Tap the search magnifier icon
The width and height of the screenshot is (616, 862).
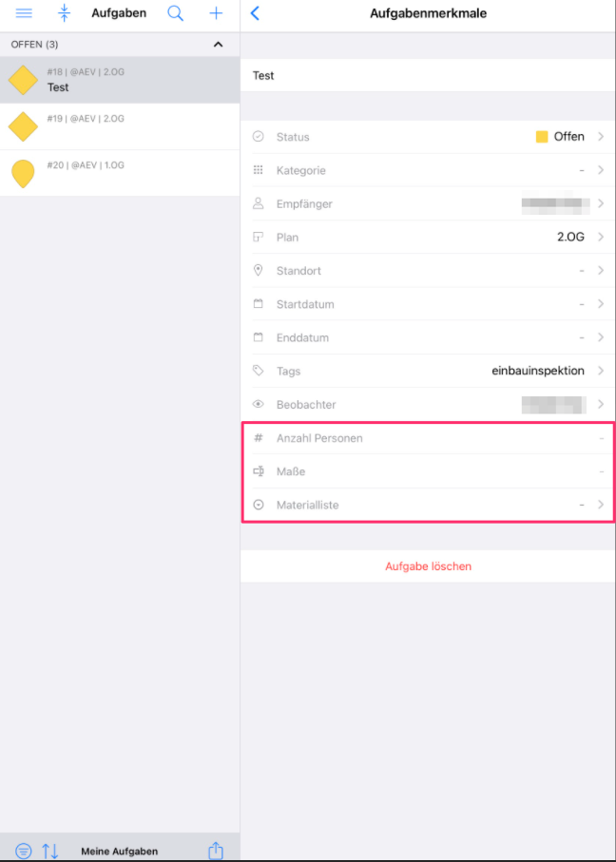tap(175, 13)
